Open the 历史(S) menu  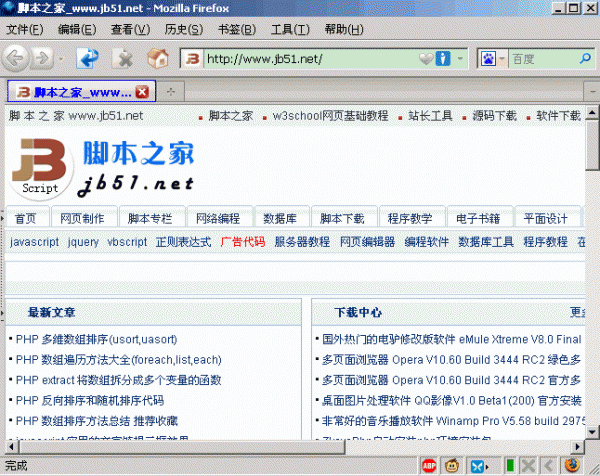(x=184, y=29)
